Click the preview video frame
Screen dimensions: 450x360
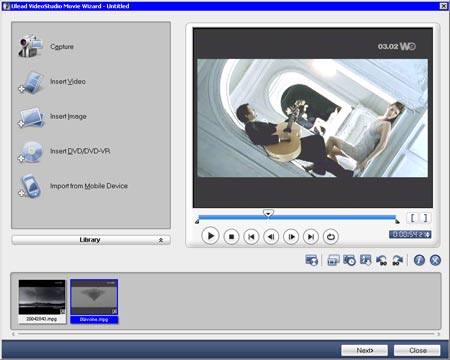[x=313, y=118]
